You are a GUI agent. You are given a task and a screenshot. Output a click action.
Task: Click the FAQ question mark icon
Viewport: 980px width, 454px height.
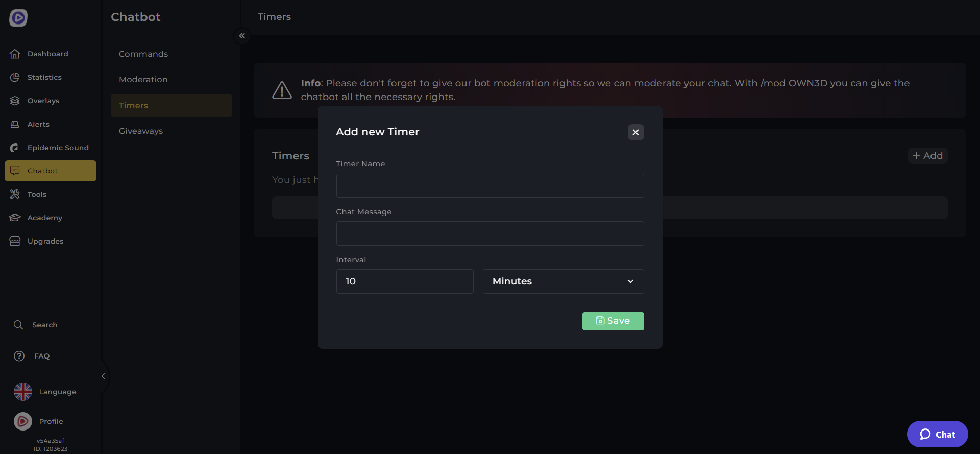click(x=19, y=356)
